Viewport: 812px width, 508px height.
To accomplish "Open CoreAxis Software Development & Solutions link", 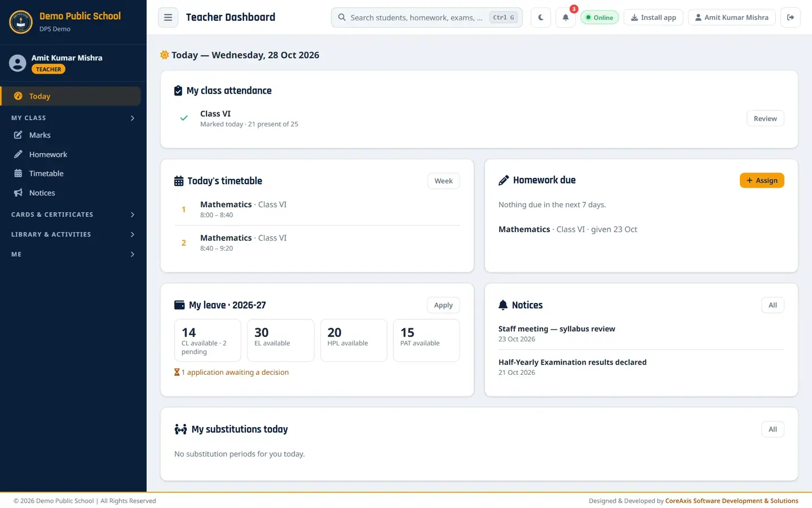I will pos(732,501).
